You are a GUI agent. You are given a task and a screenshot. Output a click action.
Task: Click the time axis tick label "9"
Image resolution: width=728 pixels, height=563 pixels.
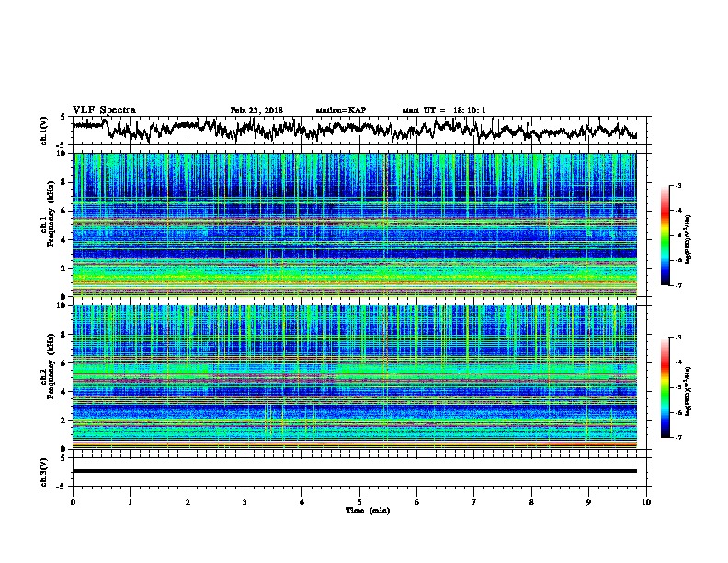588,502
